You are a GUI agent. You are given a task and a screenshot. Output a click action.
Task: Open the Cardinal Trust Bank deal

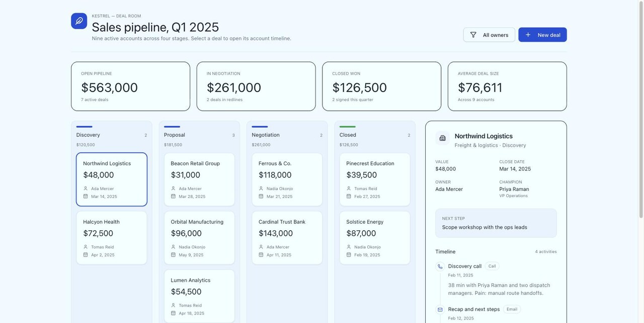pyautogui.click(x=287, y=238)
